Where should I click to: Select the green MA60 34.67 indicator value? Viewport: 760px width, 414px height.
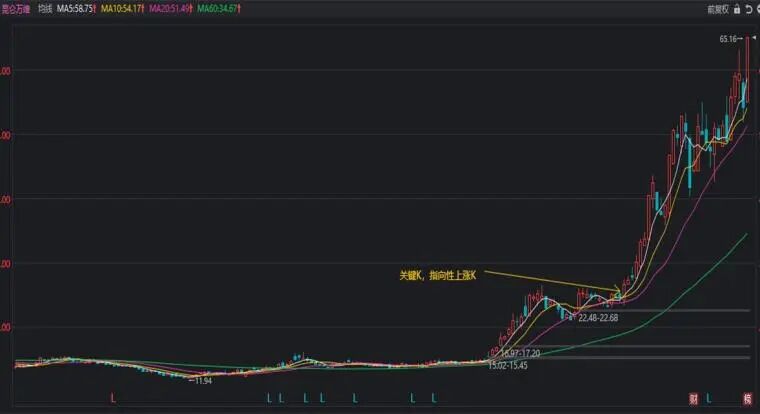pos(219,9)
